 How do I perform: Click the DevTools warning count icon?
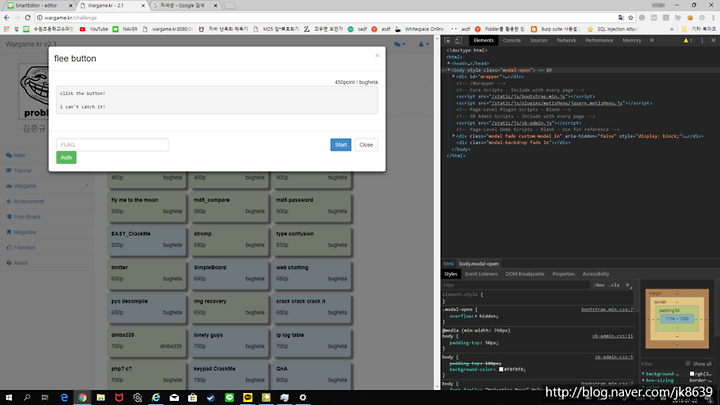click(x=688, y=40)
